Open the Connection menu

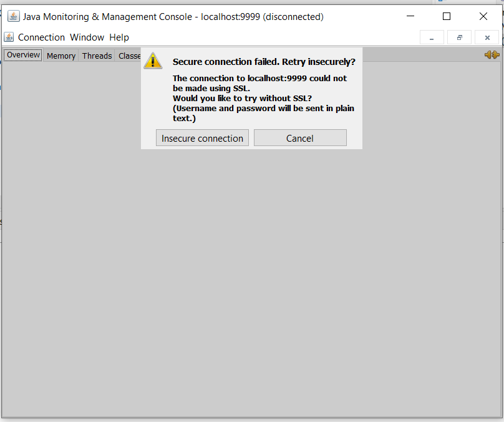coord(41,37)
